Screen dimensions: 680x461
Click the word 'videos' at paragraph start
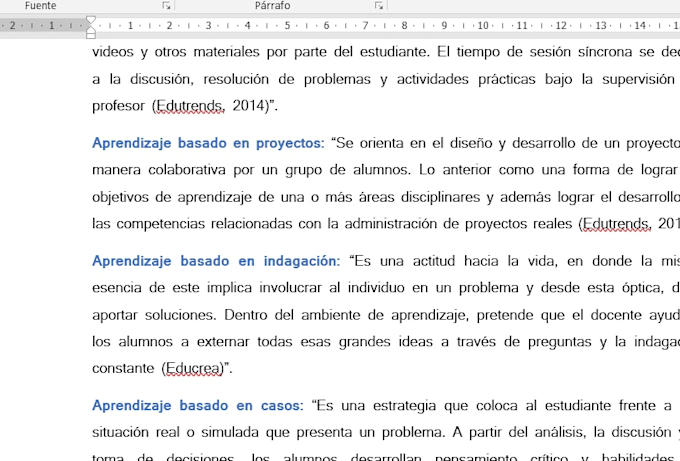point(113,52)
